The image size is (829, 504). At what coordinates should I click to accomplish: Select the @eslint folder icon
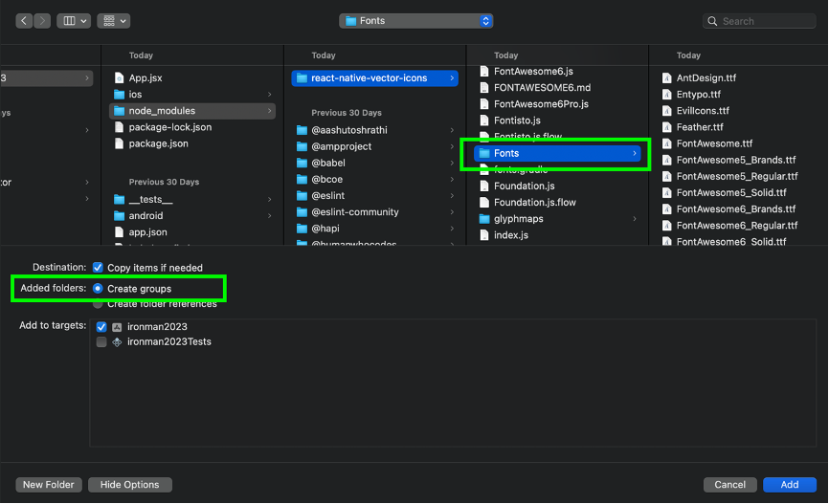(302, 195)
